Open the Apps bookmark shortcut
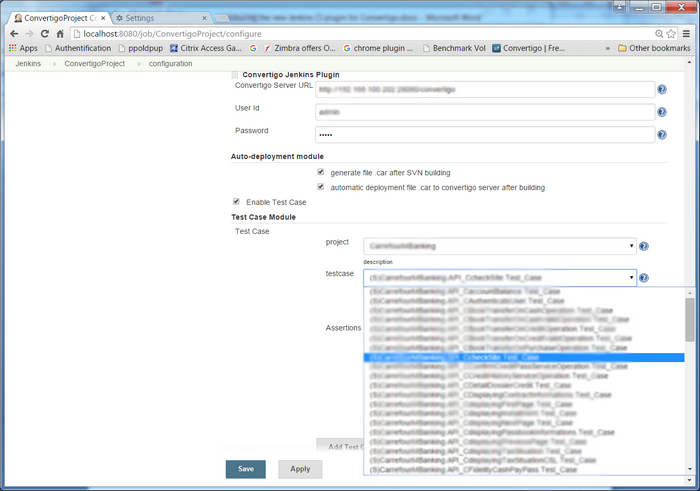Viewport: 700px width, 491px height. (23, 48)
